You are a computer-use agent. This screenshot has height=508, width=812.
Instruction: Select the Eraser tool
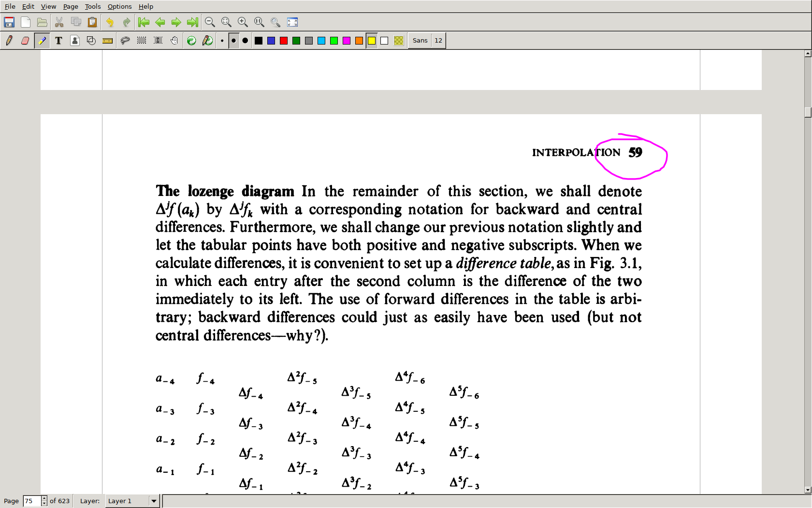coord(25,41)
